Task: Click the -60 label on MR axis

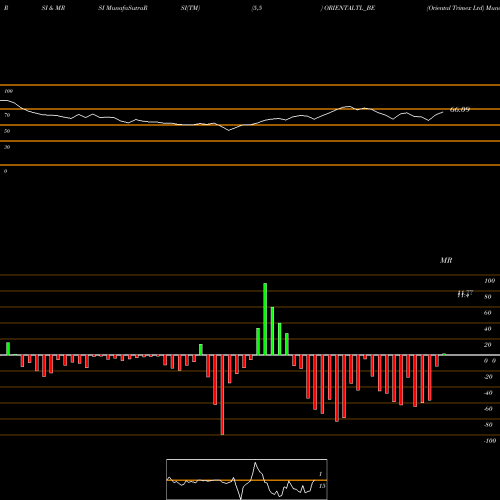Action: point(488,409)
